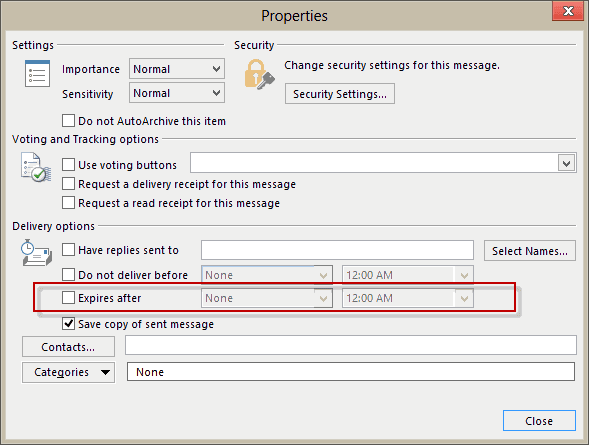
Task: Close the Properties dialog with the X
Action: pyautogui.click(x=569, y=11)
